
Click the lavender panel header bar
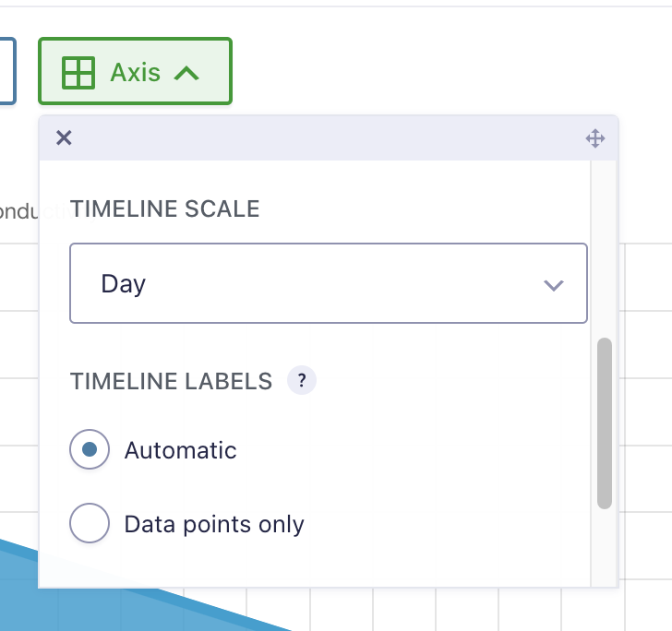[323, 138]
